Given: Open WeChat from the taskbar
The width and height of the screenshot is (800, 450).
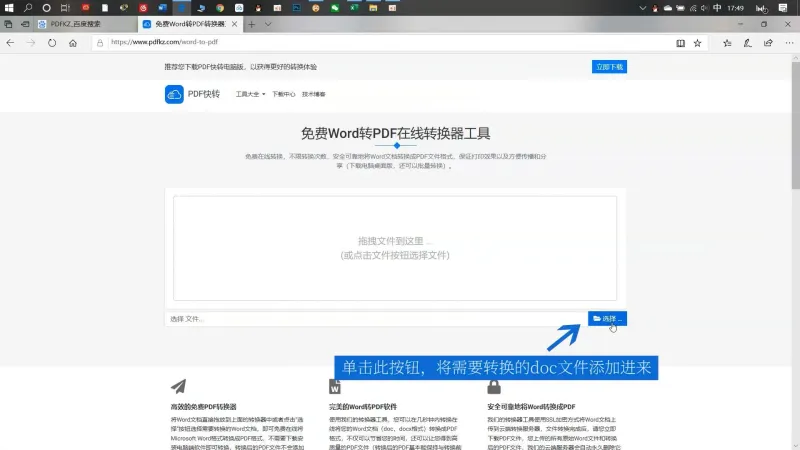Looking at the screenshot, I should (x=335, y=8).
